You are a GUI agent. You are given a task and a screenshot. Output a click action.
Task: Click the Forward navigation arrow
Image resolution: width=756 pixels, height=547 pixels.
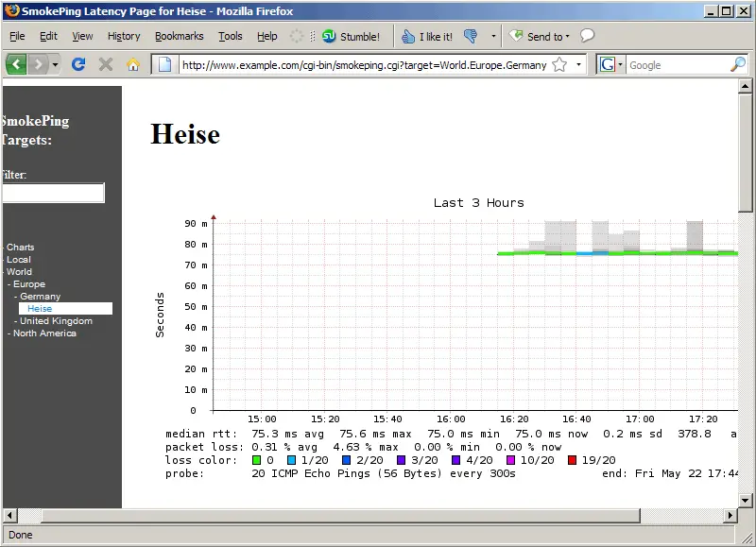38,64
